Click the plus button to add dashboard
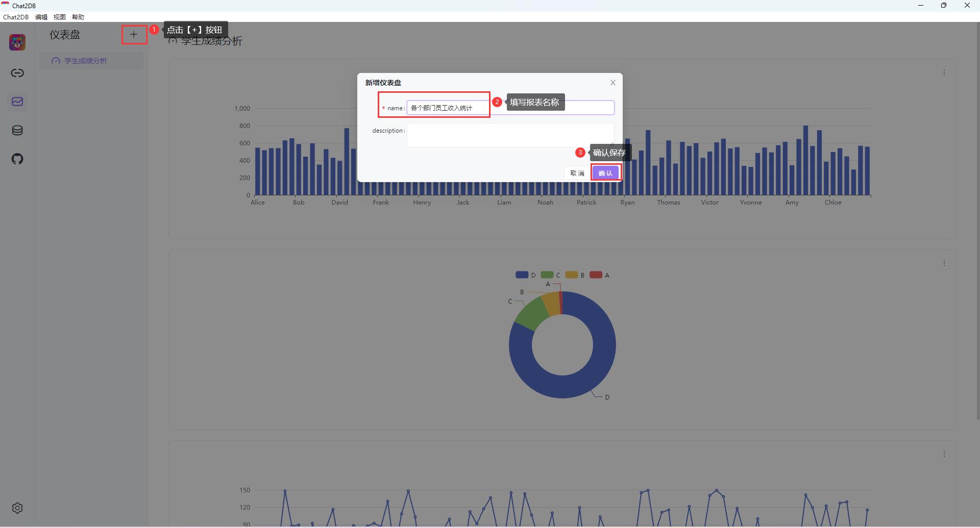This screenshot has width=980, height=528. [134, 35]
